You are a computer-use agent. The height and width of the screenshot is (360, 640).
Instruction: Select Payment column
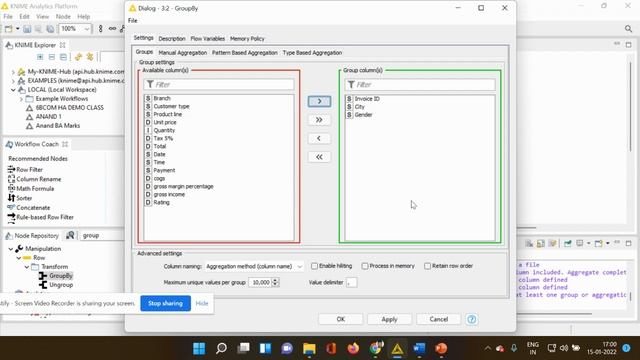click(164, 170)
